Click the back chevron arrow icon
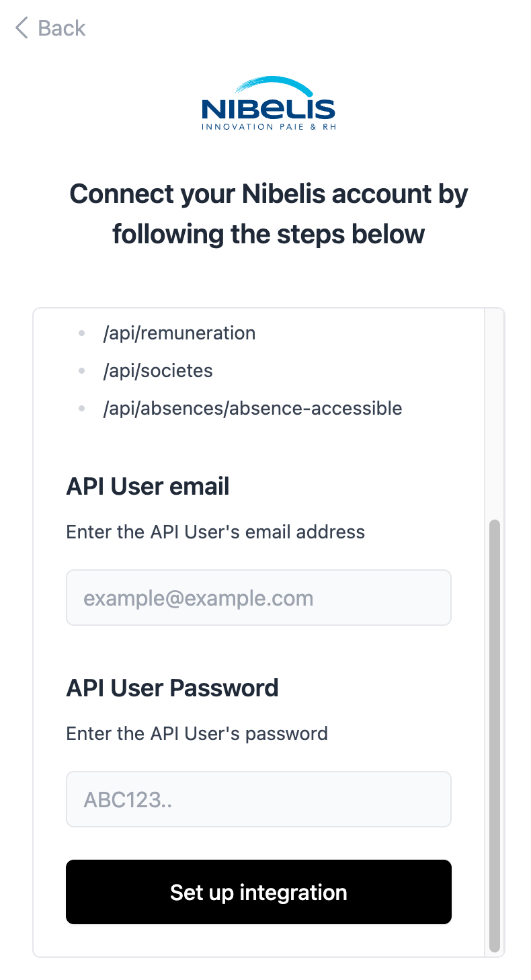The image size is (531, 980). click(x=22, y=28)
